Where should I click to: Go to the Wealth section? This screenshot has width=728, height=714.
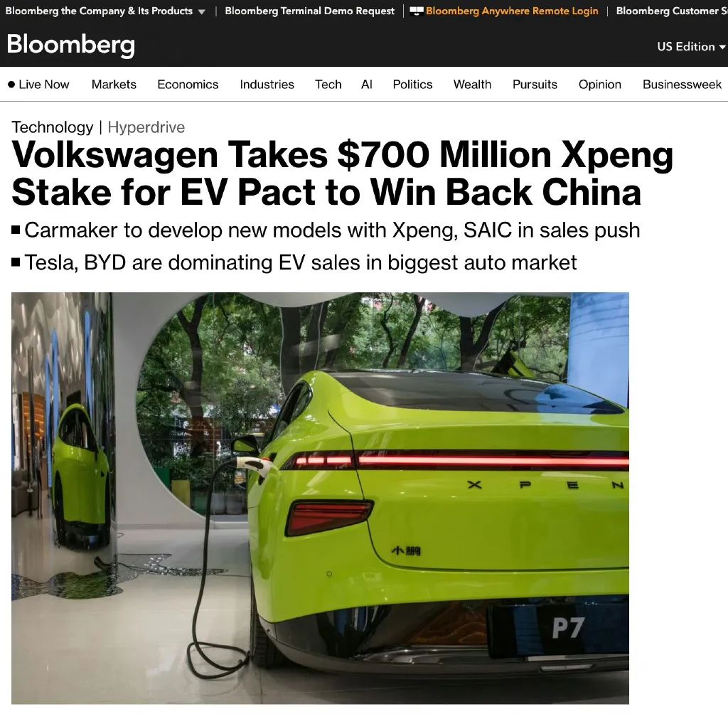pos(472,85)
